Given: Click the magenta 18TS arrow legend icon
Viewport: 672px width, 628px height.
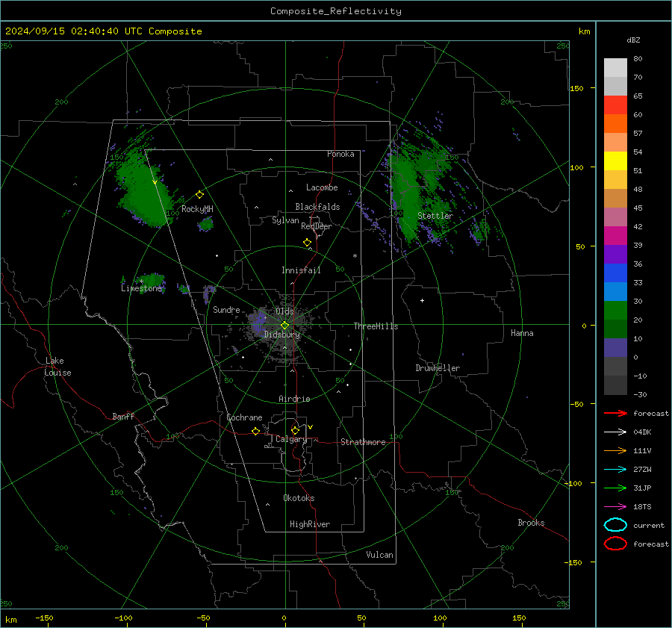Looking at the screenshot, I should tap(615, 507).
